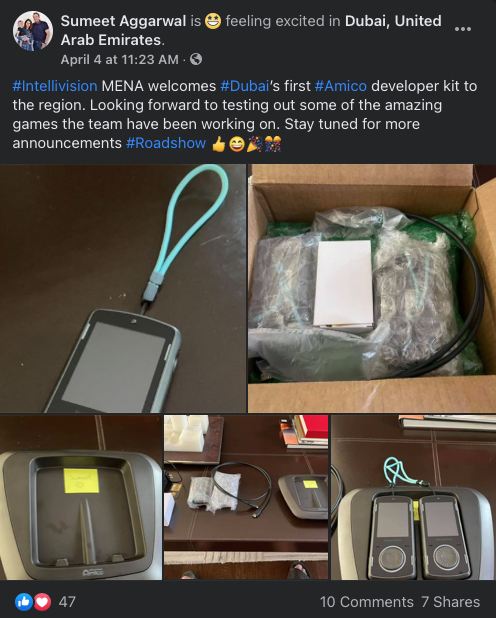The width and height of the screenshot is (496, 618).
Task: Open the April 4 at 11:23 AM timestamp
Action: [119, 60]
